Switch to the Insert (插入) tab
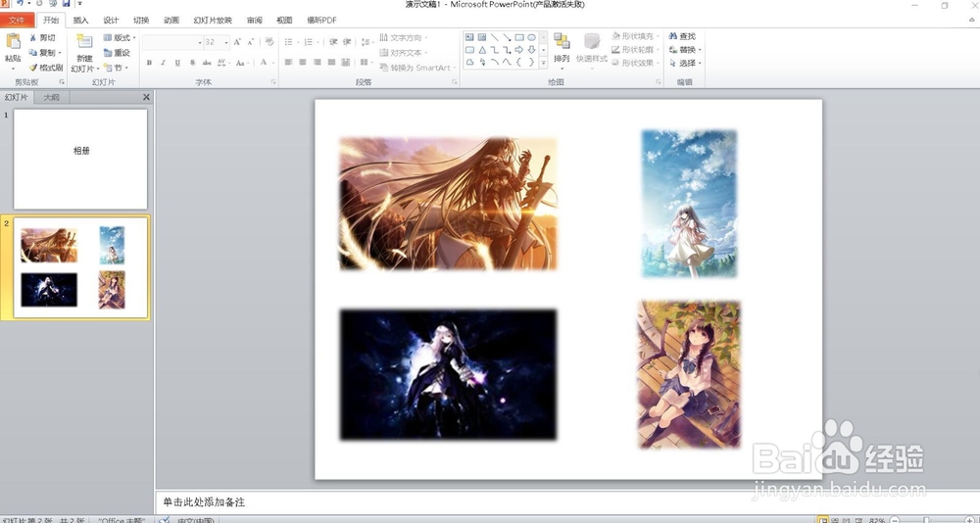The width and height of the screenshot is (980, 523). (80, 20)
